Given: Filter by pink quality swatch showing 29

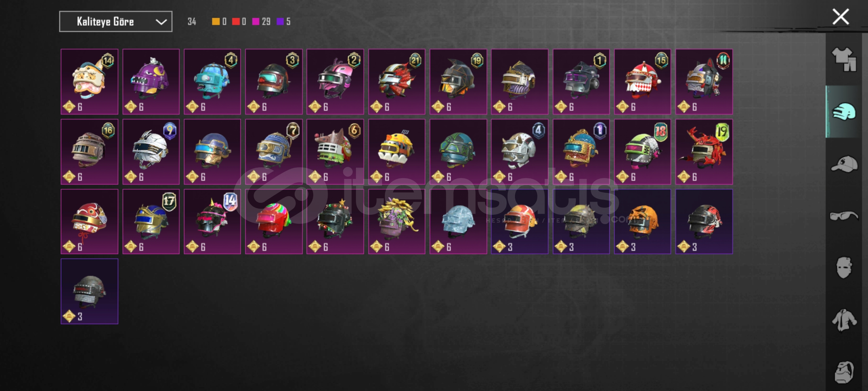Looking at the screenshot, I should [x=261, y=21].
